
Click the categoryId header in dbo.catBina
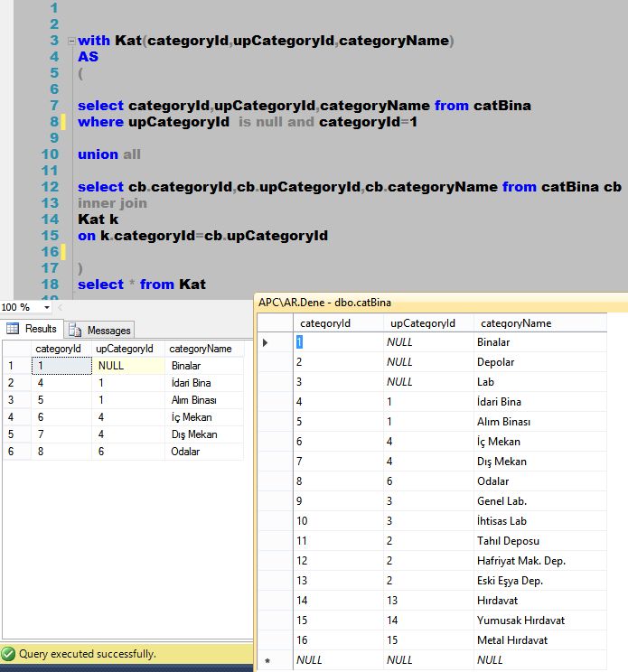(x=338, y=323)
